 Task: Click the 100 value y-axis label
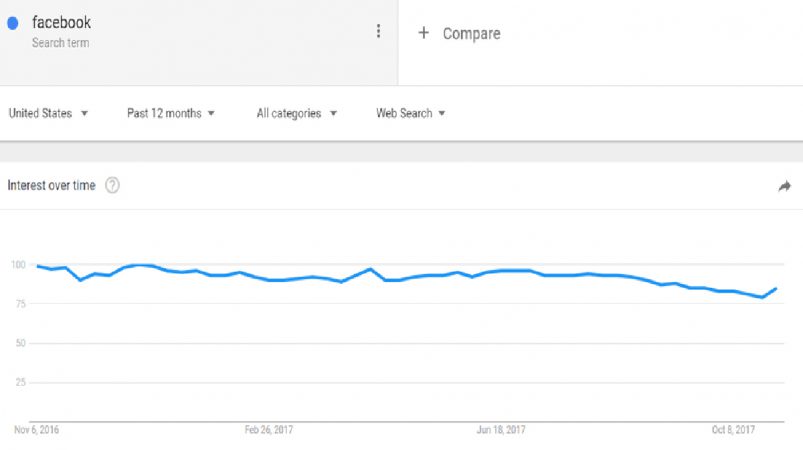tap(18, 265)
